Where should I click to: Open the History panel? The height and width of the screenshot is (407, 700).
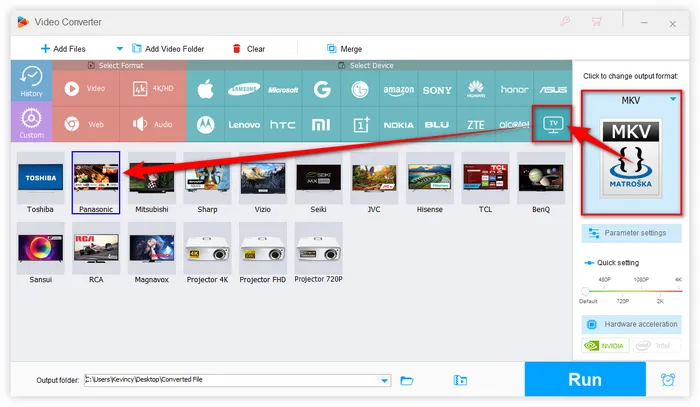point(31,81)
